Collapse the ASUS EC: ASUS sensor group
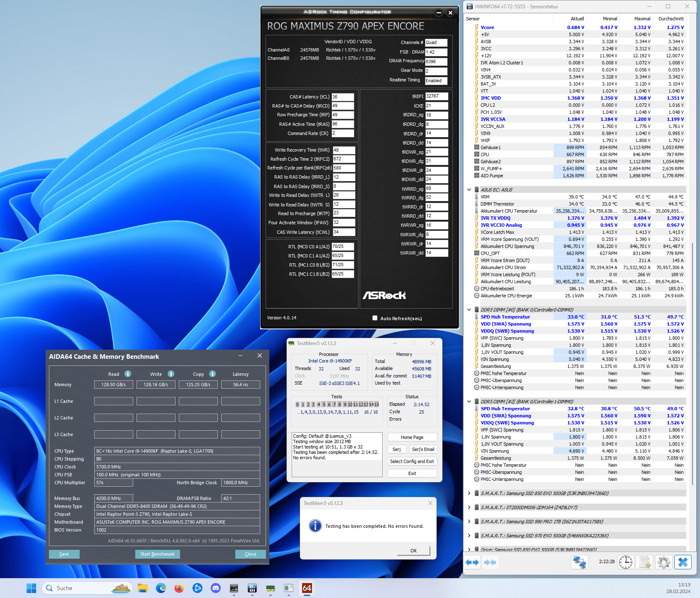The image size is (700, 598). click(469, 190)
